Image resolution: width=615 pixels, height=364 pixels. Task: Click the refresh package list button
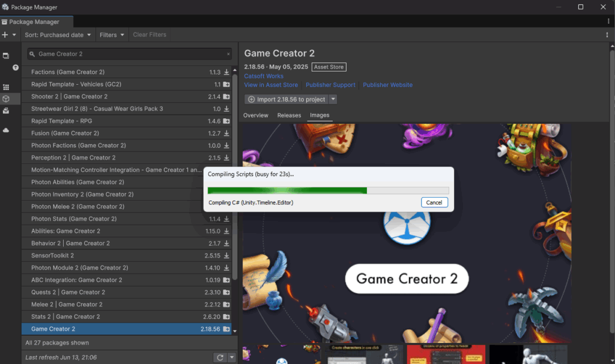pyautogui.click(x=220, y=357)
